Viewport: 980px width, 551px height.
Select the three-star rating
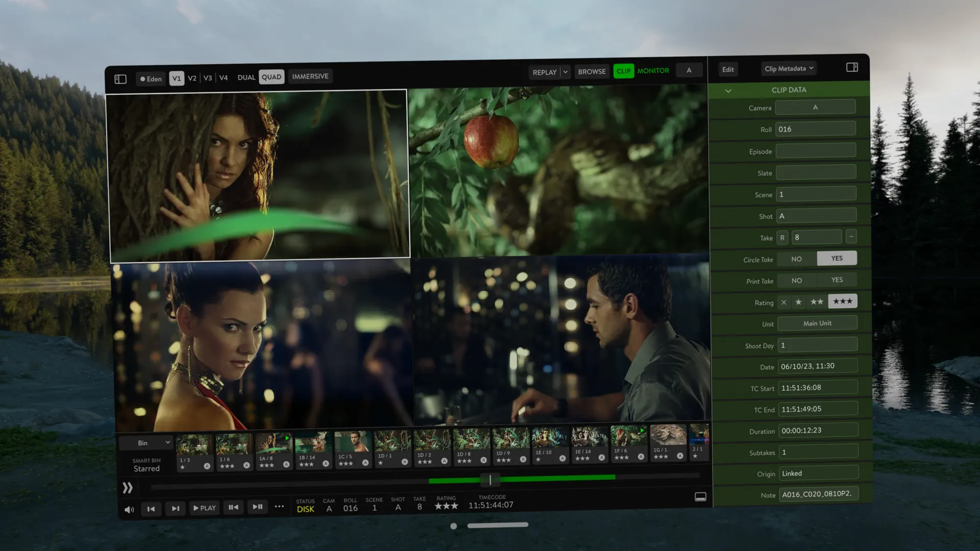click(842, 302)
